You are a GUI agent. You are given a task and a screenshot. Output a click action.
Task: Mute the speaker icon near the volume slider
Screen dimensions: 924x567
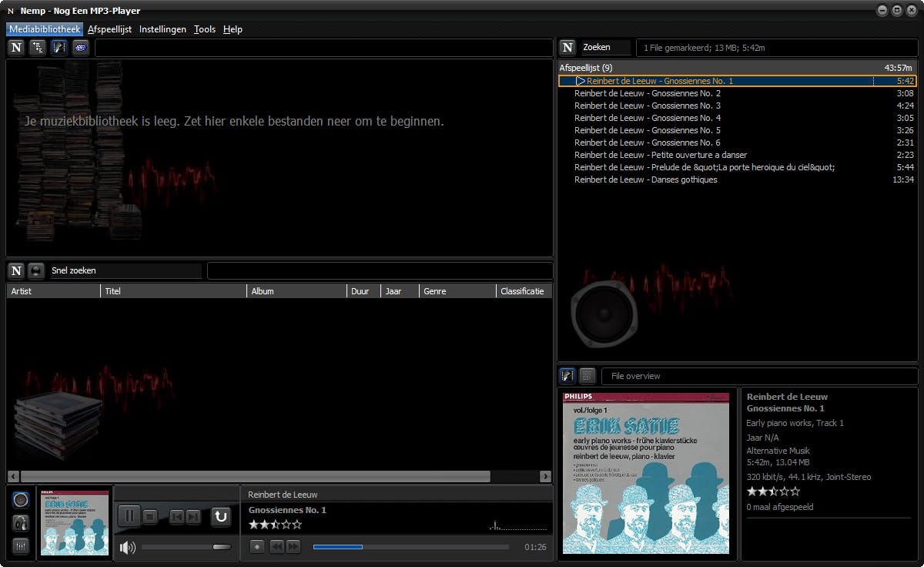(126, 547)
